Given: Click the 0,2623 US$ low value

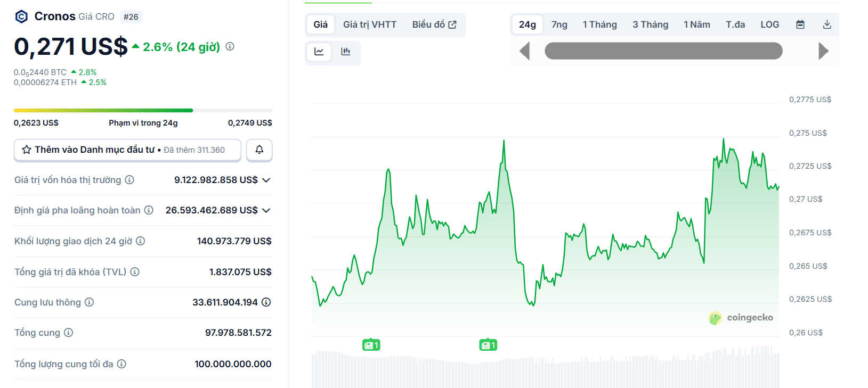Looking at the screenshot, I should click(x=36, y=123).
